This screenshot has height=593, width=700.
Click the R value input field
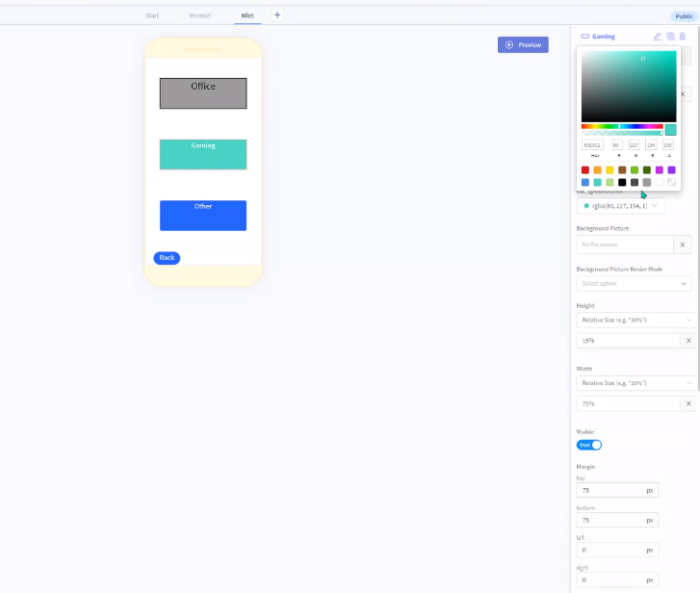617,145
